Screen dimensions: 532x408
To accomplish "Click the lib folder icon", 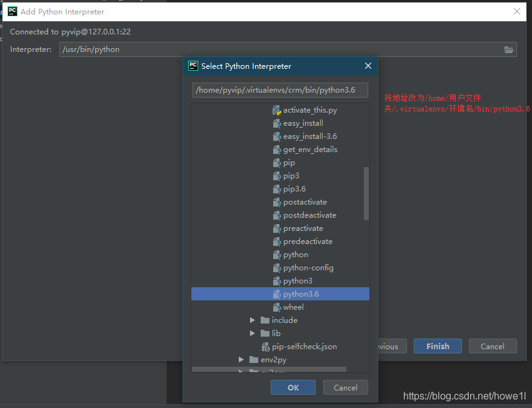I will (x=265, y=334).
